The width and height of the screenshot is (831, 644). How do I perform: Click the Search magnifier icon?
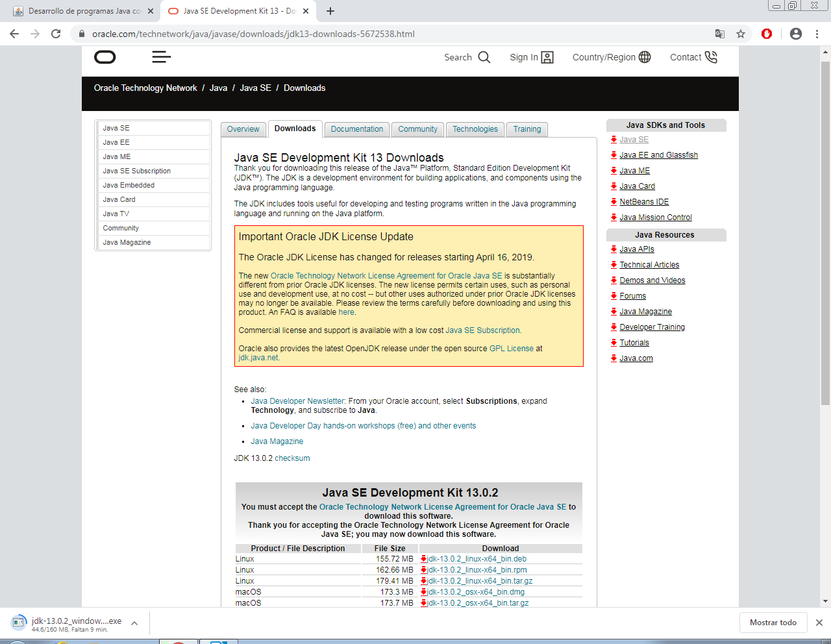coord(484,57)
